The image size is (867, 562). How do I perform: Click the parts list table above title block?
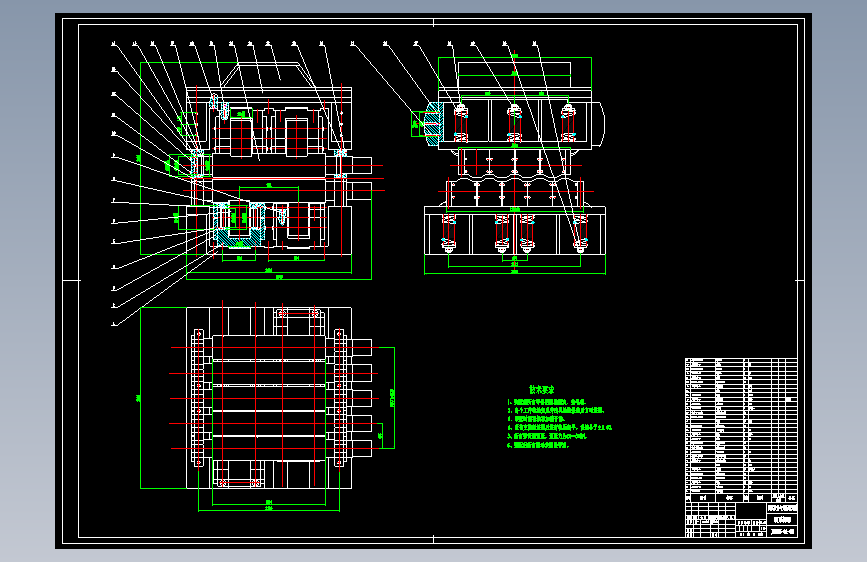coord(741,430)
